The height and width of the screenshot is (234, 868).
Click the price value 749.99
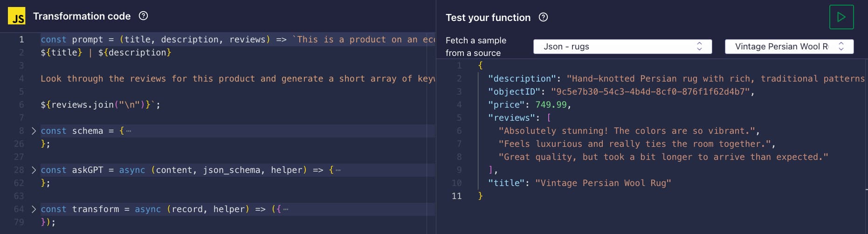click(551, 105)
